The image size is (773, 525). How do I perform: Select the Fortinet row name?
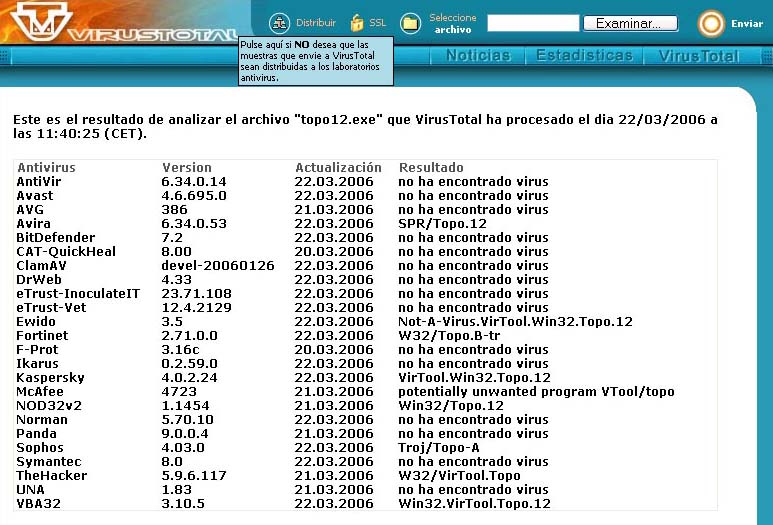tap(42, 336)
